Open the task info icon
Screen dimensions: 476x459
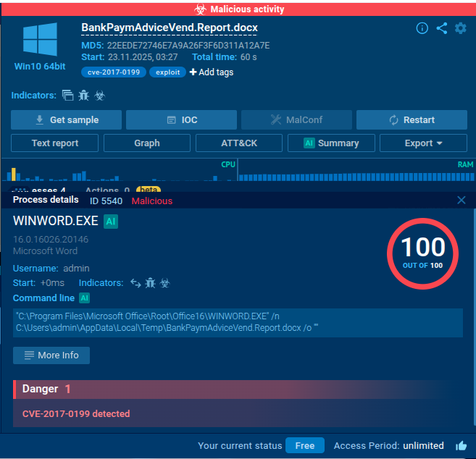[x=422, y=28]
